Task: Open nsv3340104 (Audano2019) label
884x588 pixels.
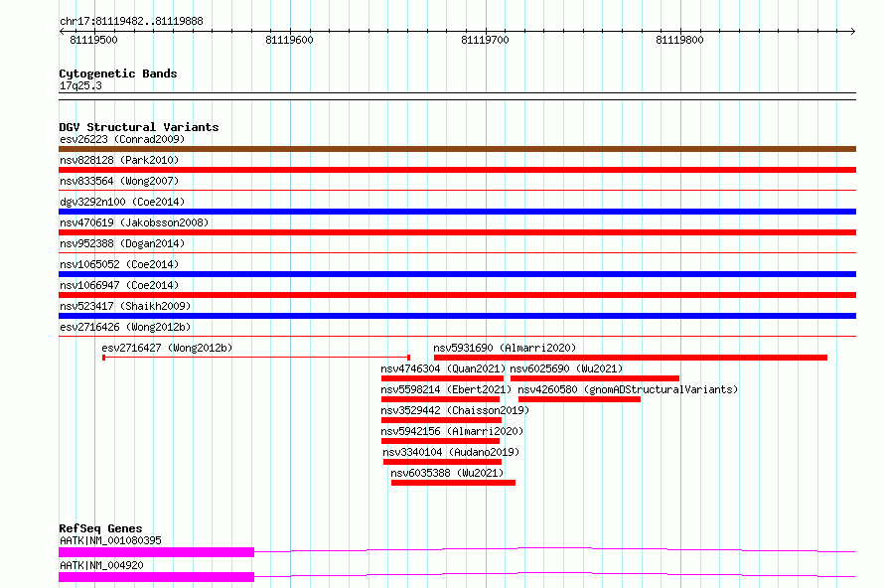Action: tap(451, 452)
